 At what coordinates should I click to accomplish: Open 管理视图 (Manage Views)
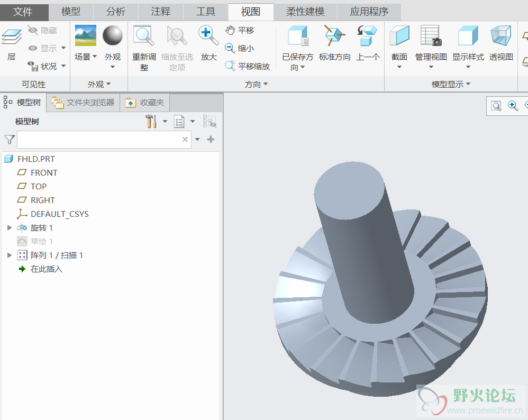(x=431, y=47)
